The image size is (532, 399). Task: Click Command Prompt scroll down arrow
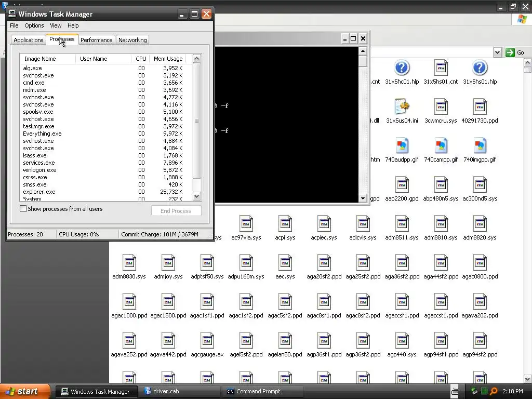tap(363, 198)
